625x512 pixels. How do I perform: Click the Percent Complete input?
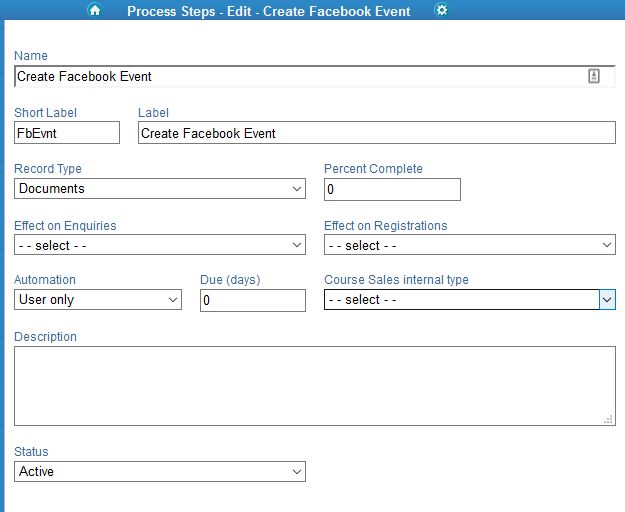click(392, 190)
